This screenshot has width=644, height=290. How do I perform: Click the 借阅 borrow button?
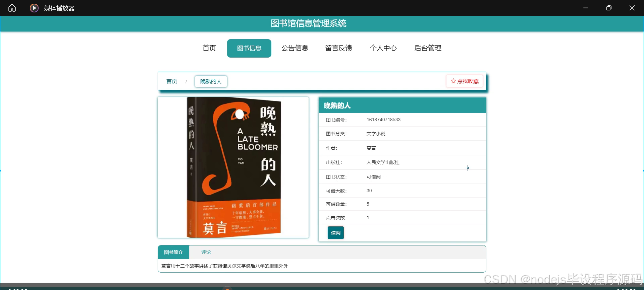click(336, 233)
